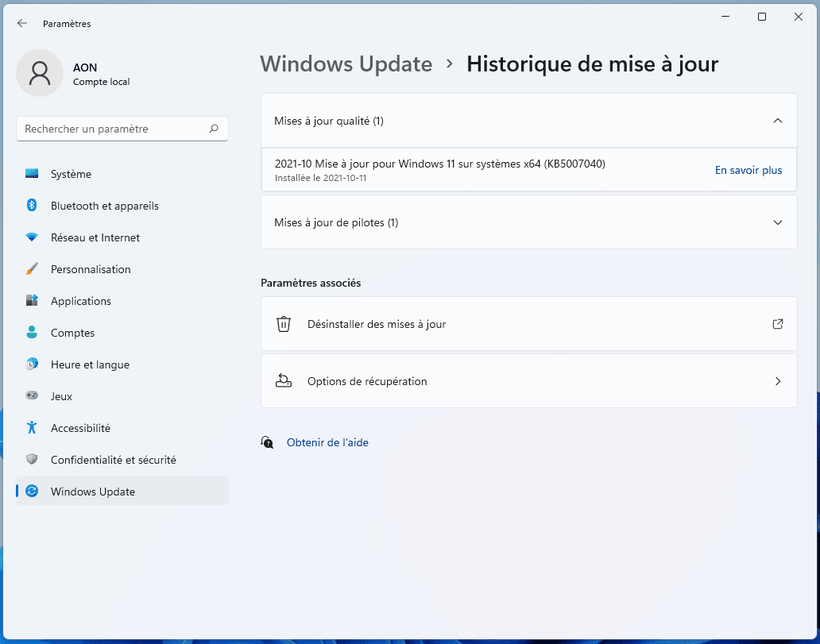
Task: Expand Mises à jour de pilotes chevron
Action: point(778,222)
